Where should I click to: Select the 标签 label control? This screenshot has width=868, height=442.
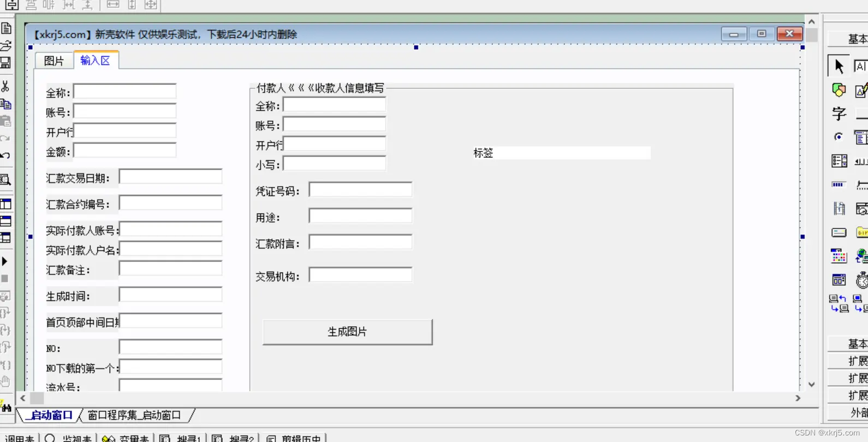[x=562, y=153]
